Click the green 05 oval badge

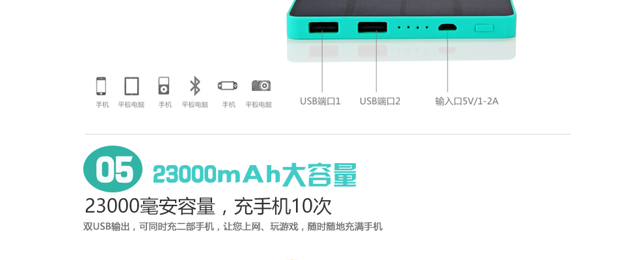pos(113,169)
